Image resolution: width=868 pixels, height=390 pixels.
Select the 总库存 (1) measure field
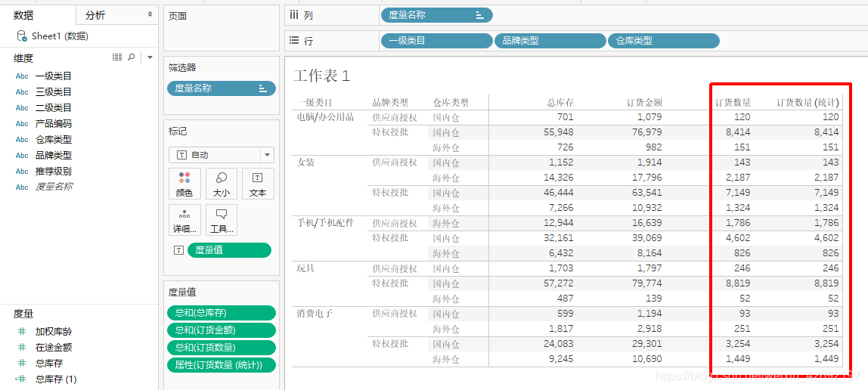click(56, 379)
